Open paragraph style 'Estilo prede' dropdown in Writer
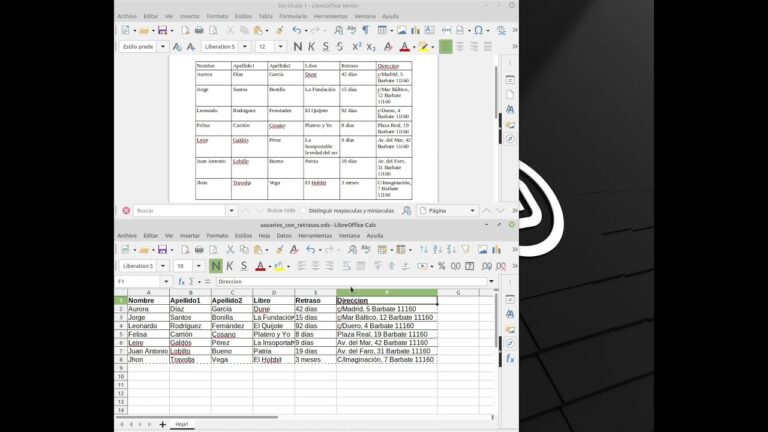The height and width of the screenshot is (432, 768). (x=163, y=47)
